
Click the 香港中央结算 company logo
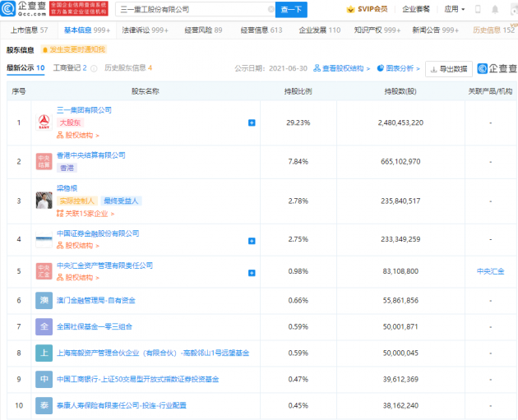pyautogui.click(x=44, y=161)
